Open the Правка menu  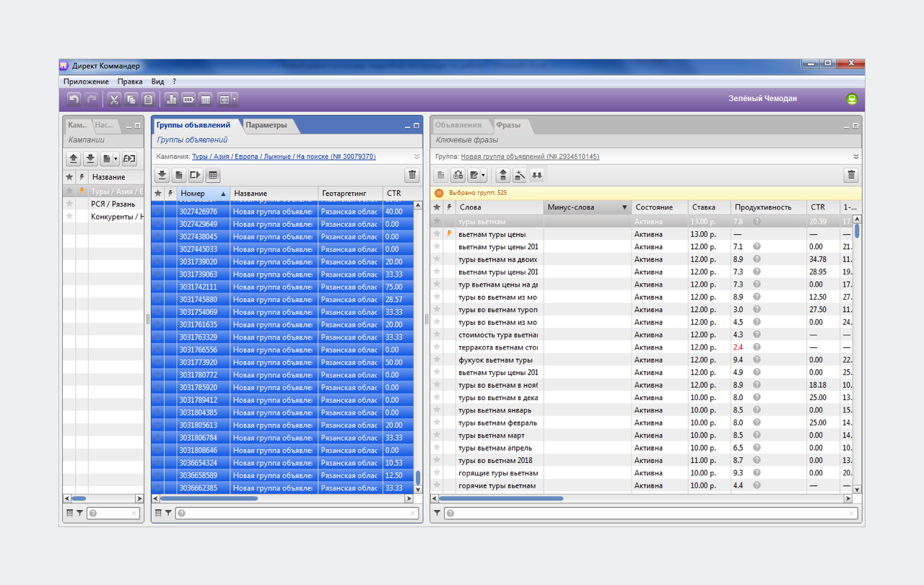coord(130,82)
